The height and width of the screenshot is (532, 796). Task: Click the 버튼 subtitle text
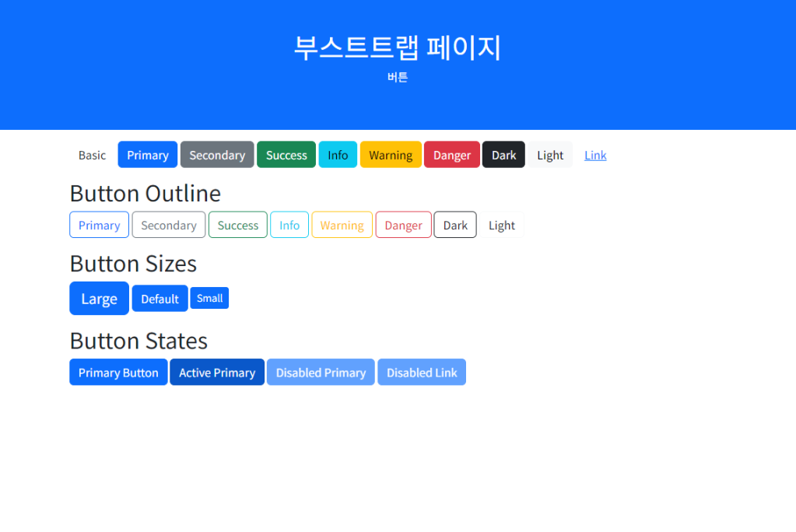pyautogui.click(x=398, y=77)
